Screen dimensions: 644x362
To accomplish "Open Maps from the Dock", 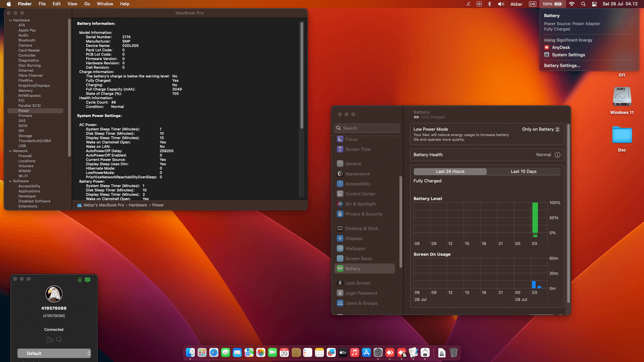I will coord(249,353).
